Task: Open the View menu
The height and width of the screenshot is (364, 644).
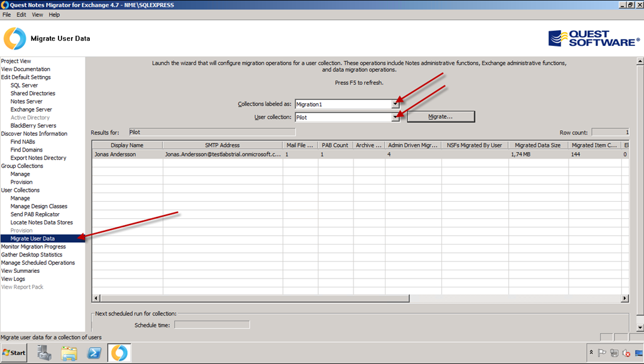Action: [37, 14]
